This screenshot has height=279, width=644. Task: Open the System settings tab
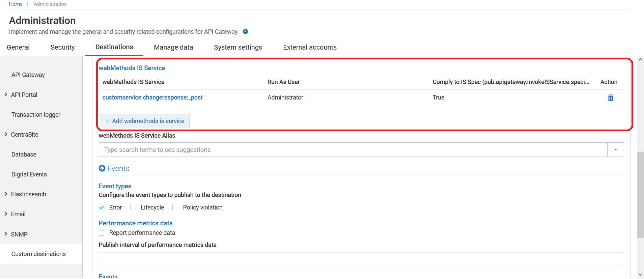point(238,47)
